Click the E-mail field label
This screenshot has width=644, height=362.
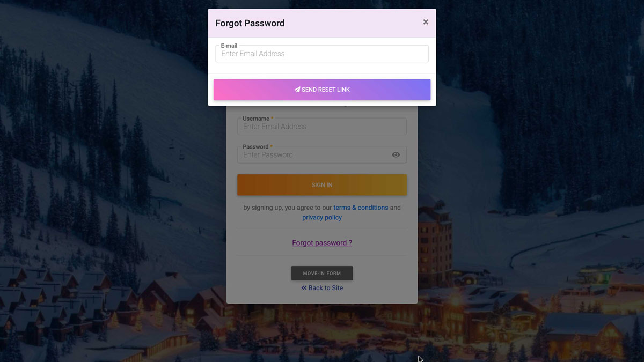[229, 46]
